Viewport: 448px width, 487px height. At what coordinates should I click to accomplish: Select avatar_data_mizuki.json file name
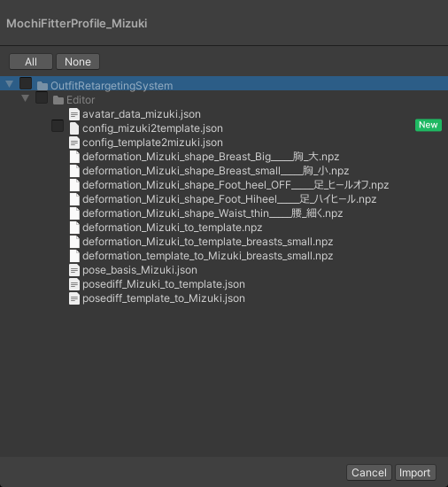coord(142,114)
